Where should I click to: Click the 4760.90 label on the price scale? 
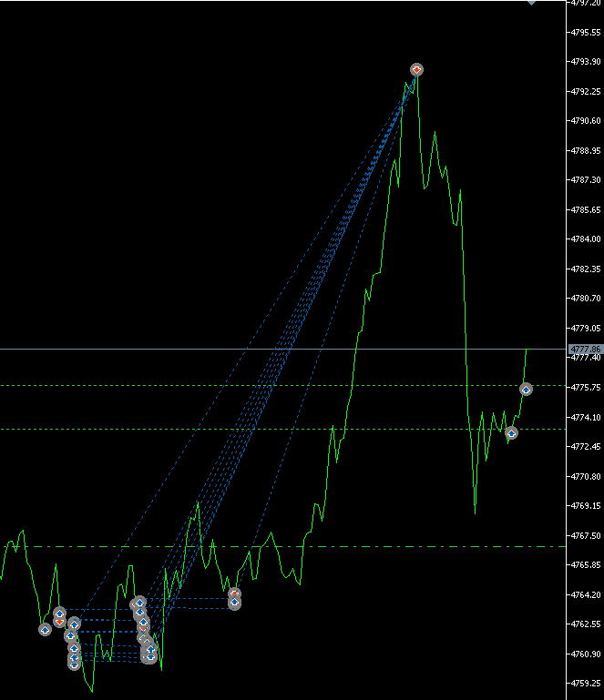tap(584, 654)
